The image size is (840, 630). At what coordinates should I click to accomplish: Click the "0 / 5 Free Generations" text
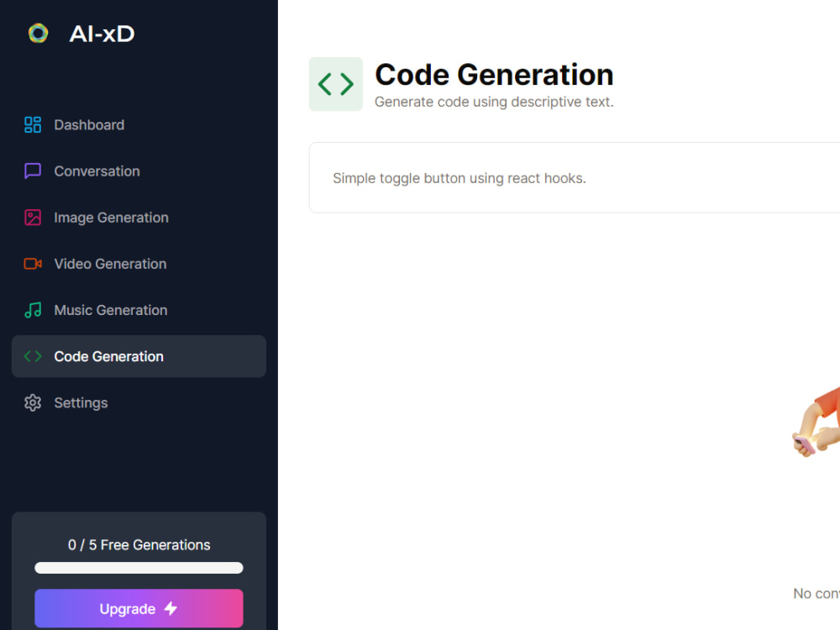pyautogui.click(x=139, y=545)
